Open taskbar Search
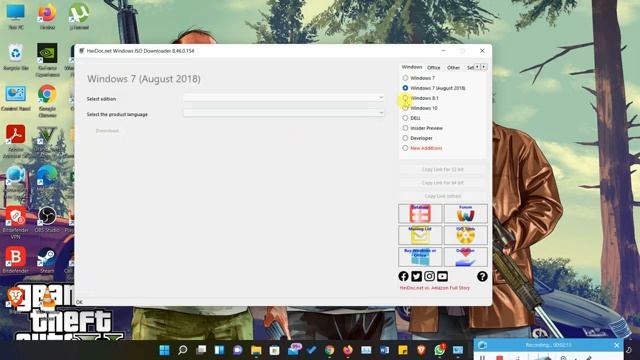 tap(182, 350)
